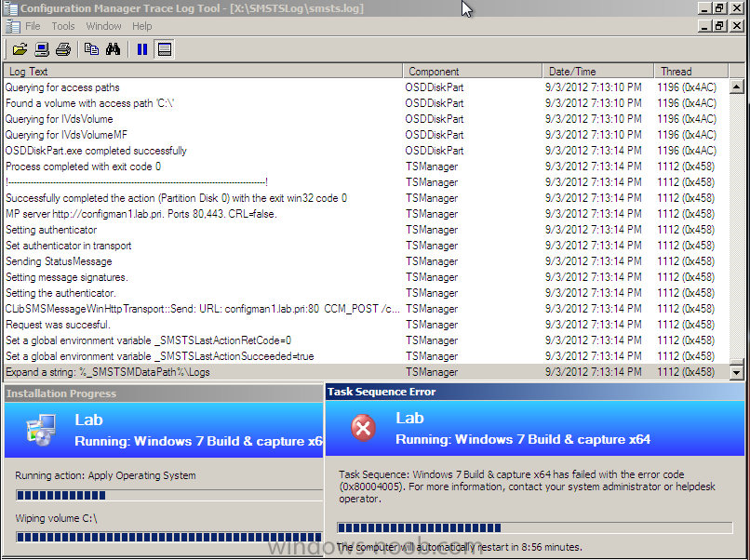Click the log list scroll up arrow

737,87
